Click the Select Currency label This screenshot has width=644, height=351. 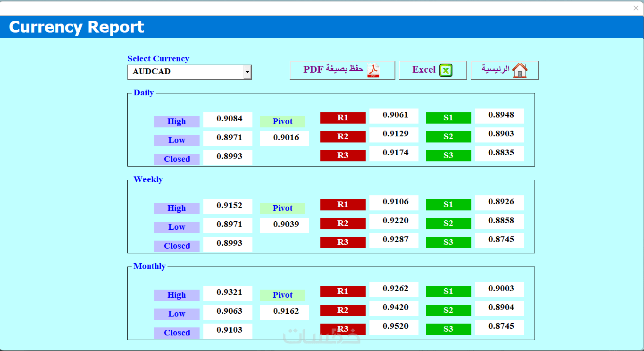(x=158, y=58)
